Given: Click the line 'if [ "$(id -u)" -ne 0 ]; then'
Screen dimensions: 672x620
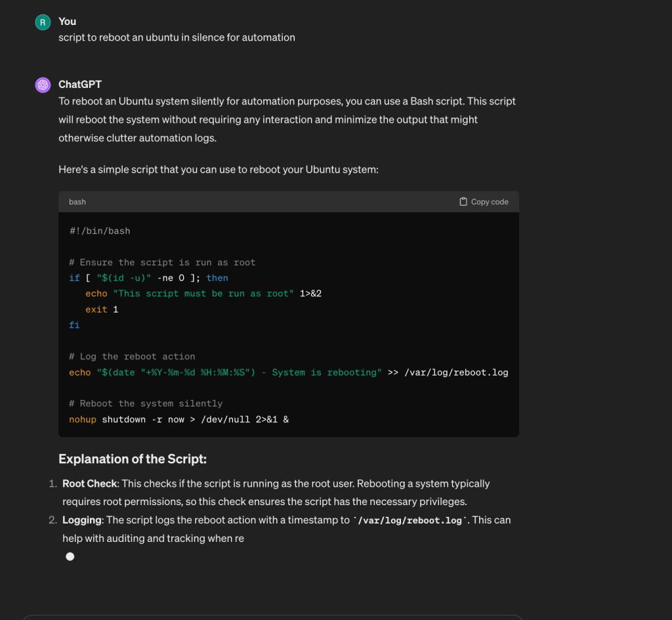Looking at the screenshot, I should pyautogui.click(x=149, y=278).
